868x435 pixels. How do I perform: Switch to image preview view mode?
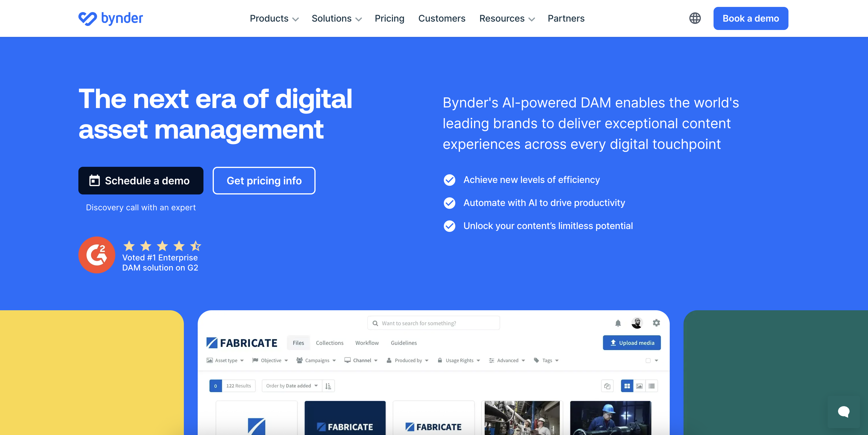[639, 386]
